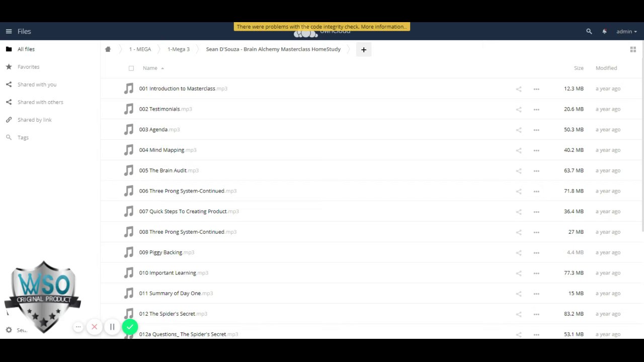Click the plus new file button
This screenshot has height=362, width=644.
[364, 49]
